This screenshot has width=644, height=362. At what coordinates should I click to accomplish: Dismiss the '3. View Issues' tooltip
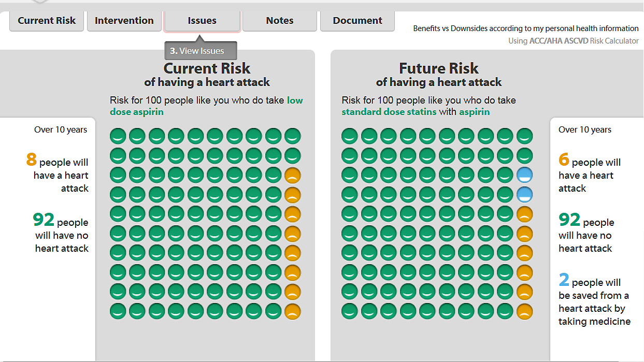(200, 51)
